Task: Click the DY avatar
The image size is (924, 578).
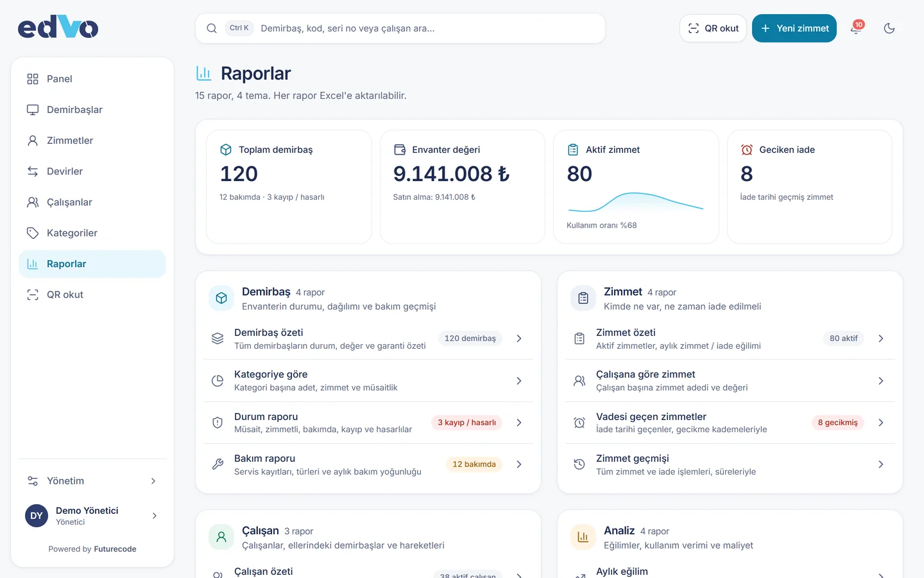Action: pyautogui.click(x=37, y=516)
